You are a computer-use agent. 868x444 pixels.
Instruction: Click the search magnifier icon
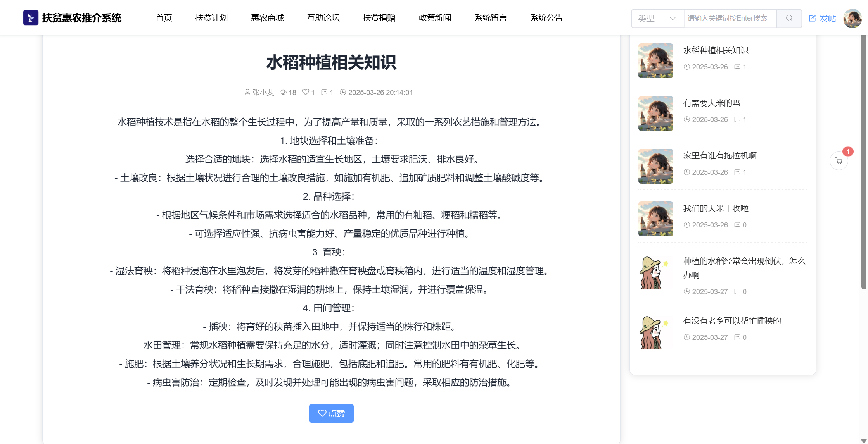click(789, 18)
